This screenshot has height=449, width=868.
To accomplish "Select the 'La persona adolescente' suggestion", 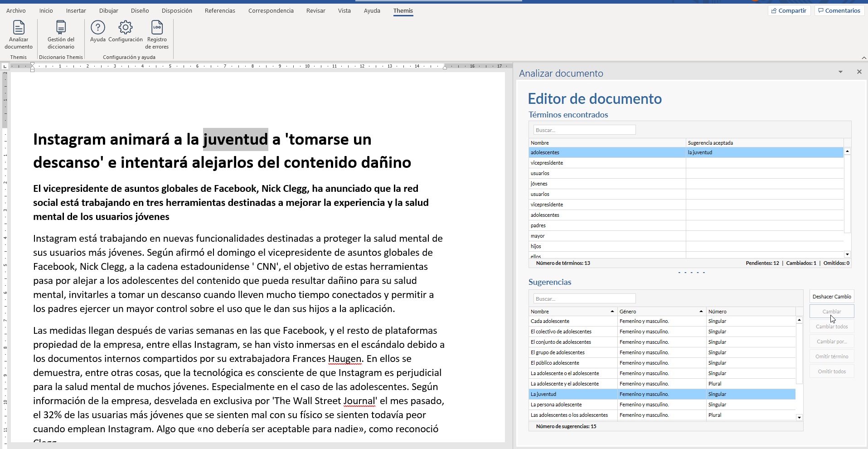I will click(572, 405).
